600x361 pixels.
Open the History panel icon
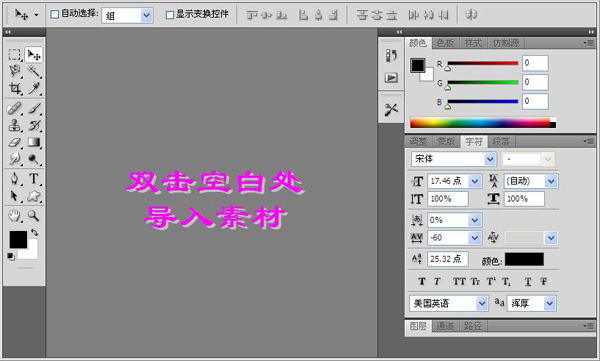[x=391, y=56]
